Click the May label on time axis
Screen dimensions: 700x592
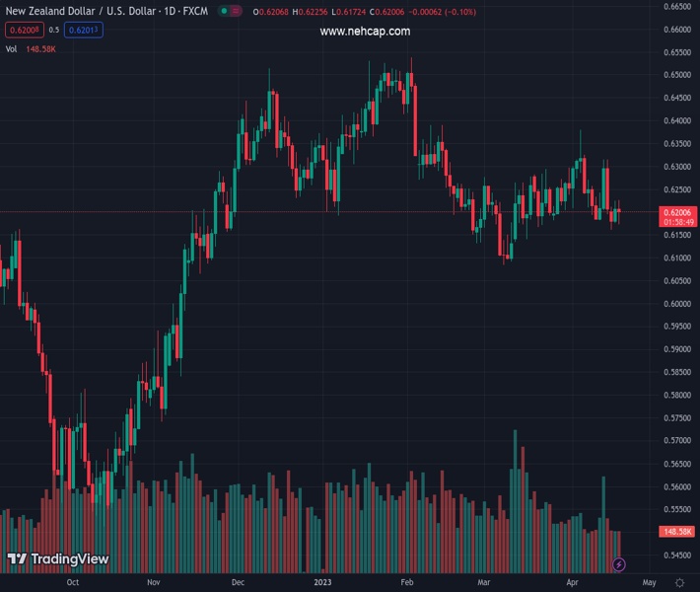click(x=649, y=583)
